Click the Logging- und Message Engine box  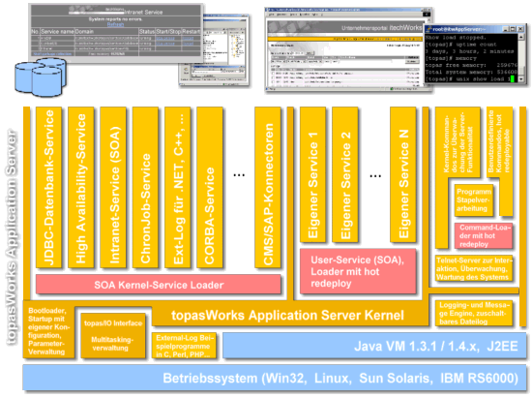[x=474, y=314]
